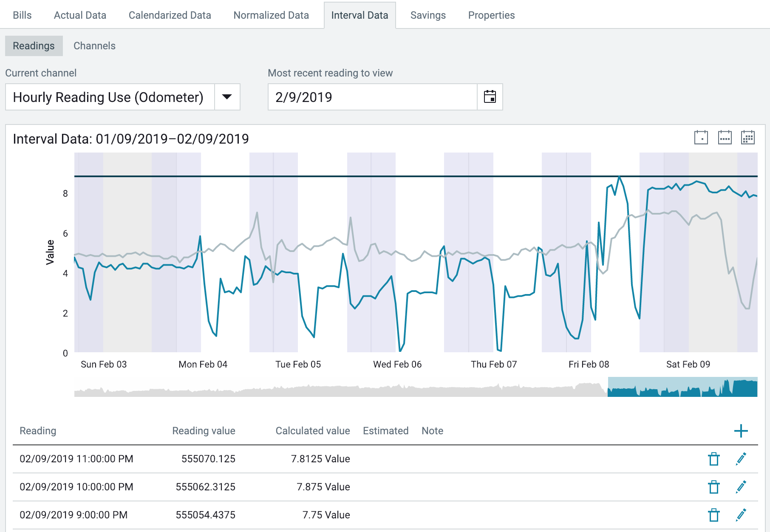Switch chart to week view icon
This screenshot has height=532, width=770.
pos(725,138)
